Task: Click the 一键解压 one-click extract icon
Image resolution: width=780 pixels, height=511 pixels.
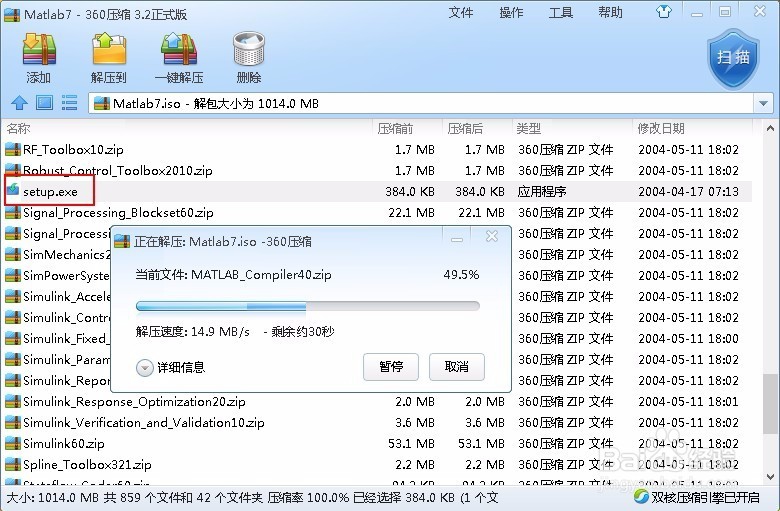Action: click(x=179, y=50)
